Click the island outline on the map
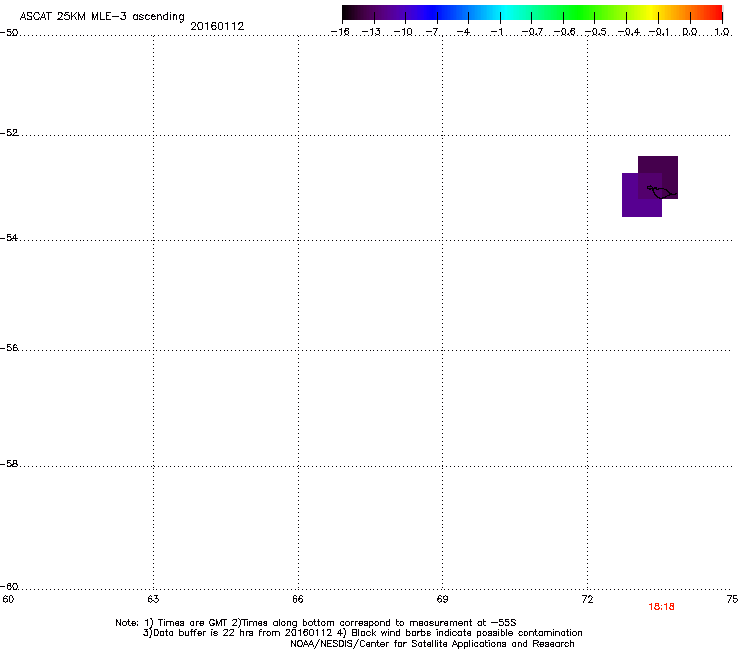Image resolution: width=740 pixels, height=650 pixels. [661, 192]
